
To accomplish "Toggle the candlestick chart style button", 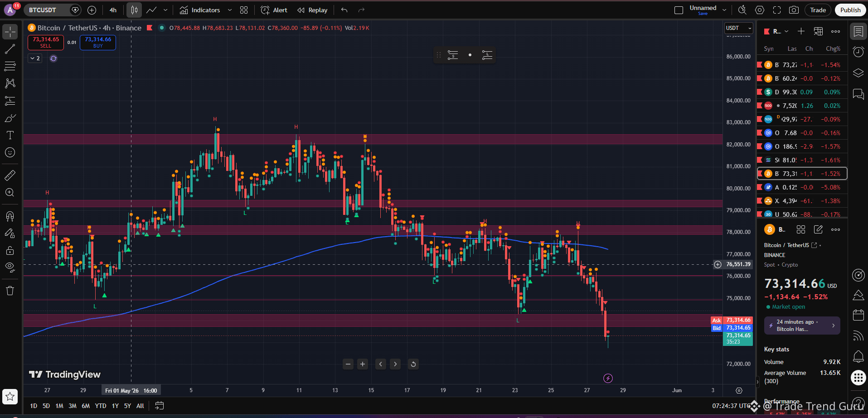I will point(134,10).
